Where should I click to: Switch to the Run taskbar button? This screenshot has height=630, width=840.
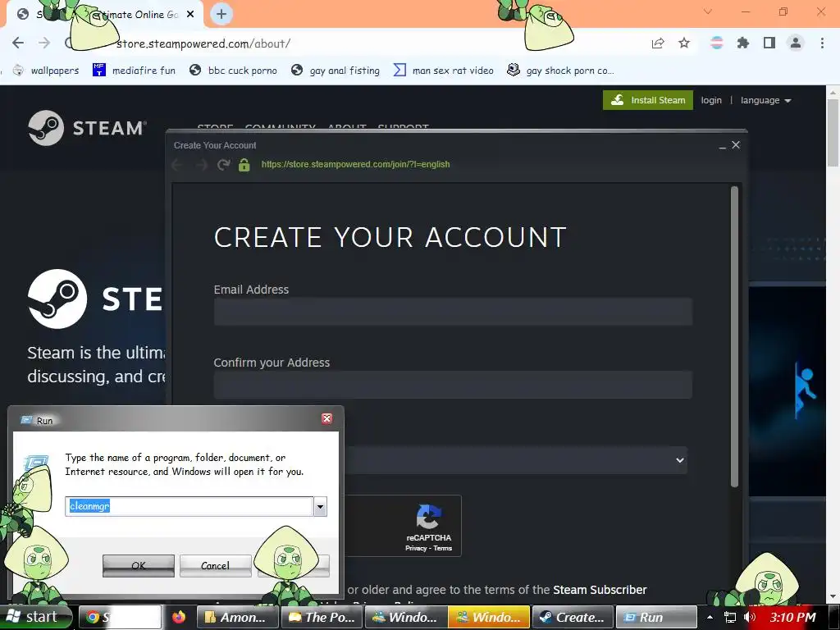656,617
